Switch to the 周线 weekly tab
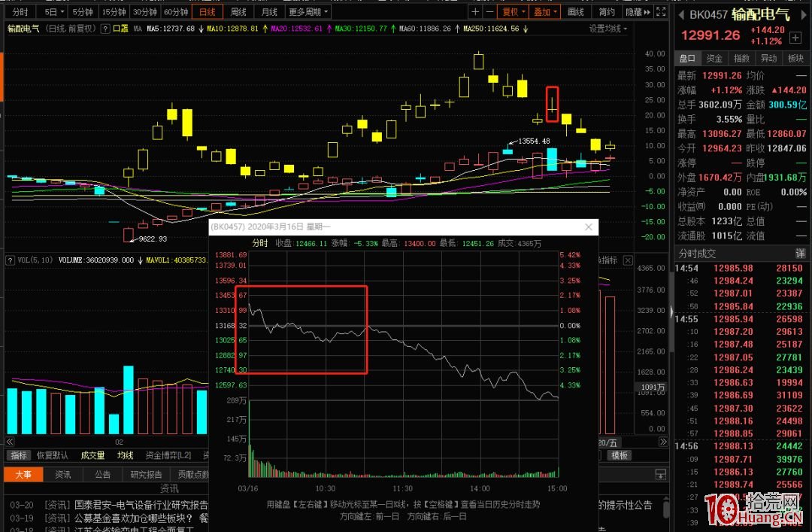 tap(238, 11)
